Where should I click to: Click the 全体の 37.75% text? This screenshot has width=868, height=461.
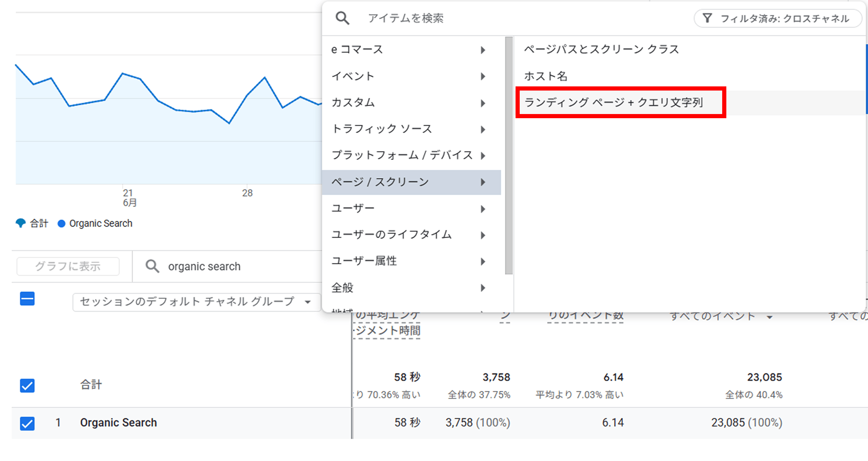(479, 395)
